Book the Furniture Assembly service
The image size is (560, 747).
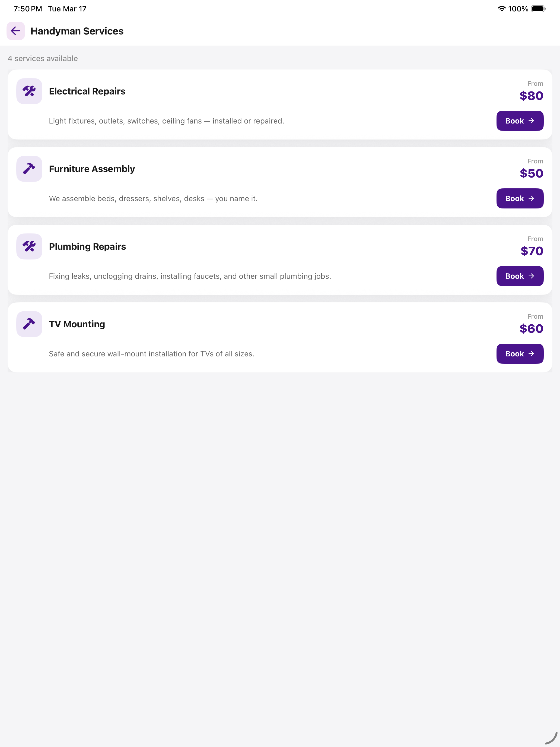(x=520, y=199)
